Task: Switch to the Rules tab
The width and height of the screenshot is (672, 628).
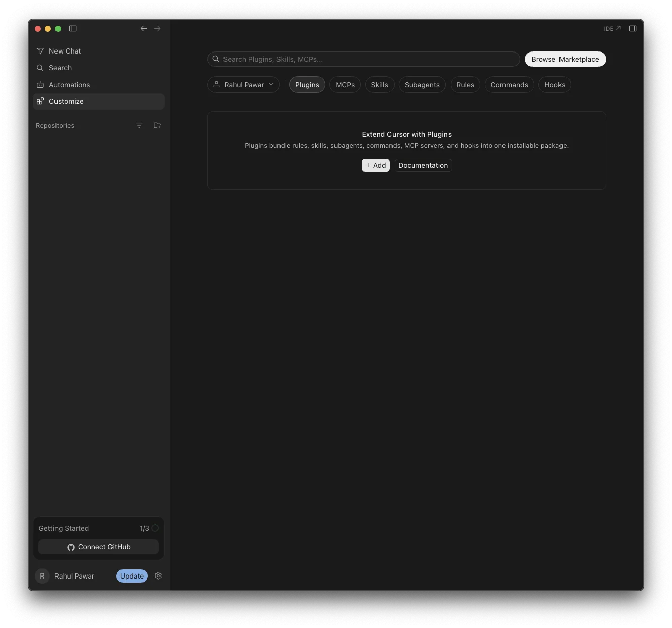Action: pyautogui.click(x=465, y=85)
